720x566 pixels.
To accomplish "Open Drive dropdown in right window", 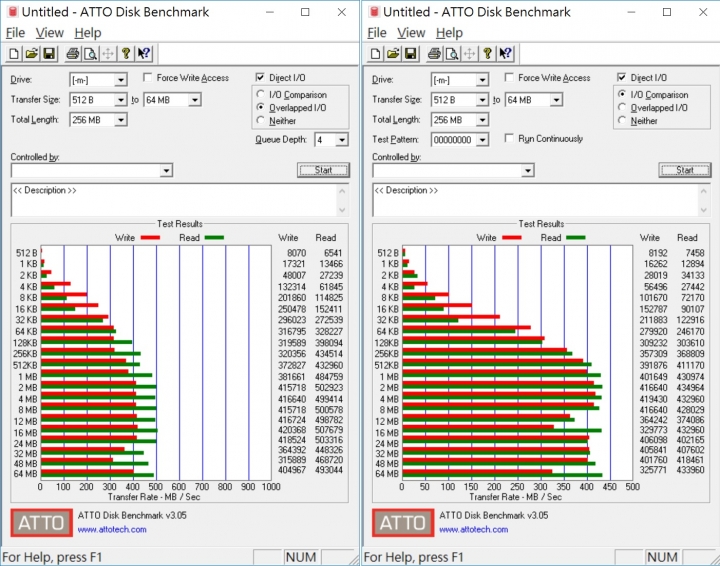I will 482,80.
